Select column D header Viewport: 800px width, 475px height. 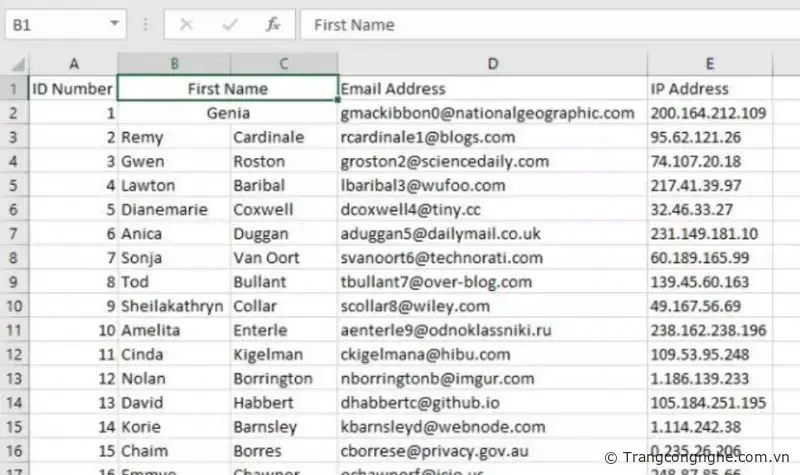(x=492, y=64)
